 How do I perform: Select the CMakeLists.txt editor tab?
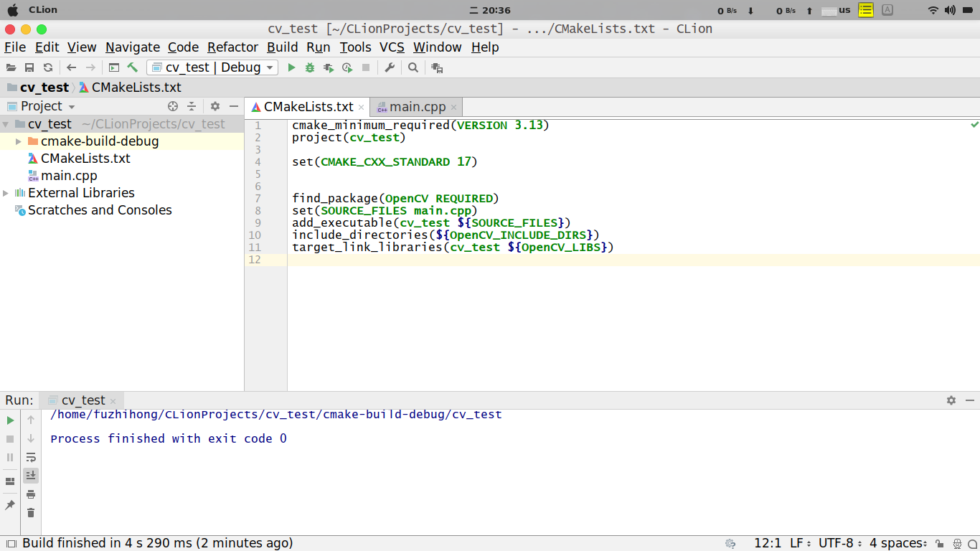click(x=308, y=107)
